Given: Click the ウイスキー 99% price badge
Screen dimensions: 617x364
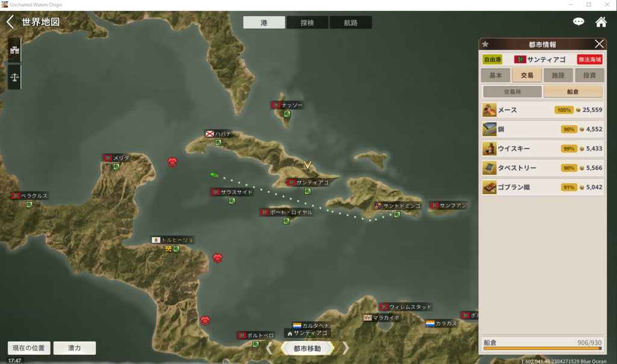Looking at the screenshot, I should [x=569, y=149].
